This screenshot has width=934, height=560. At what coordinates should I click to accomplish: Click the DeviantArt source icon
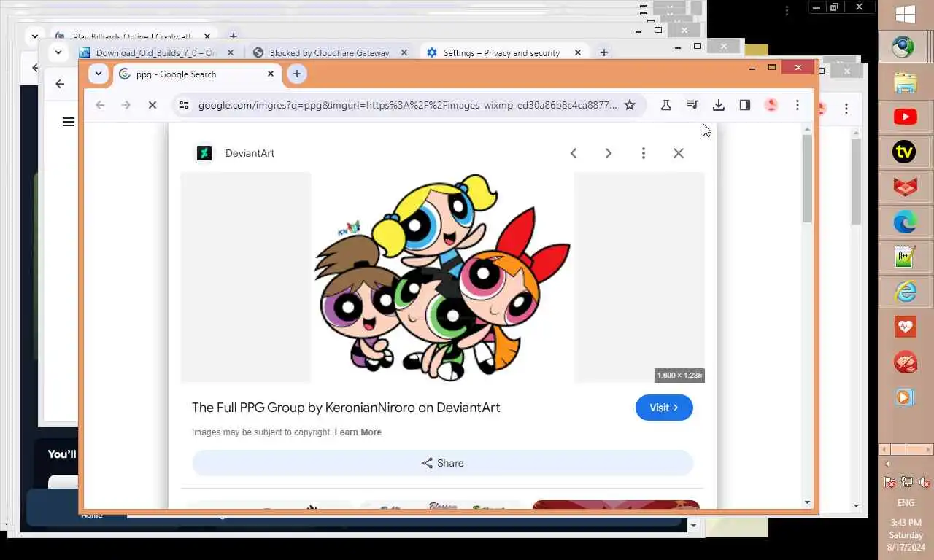(x=204, y=153)
